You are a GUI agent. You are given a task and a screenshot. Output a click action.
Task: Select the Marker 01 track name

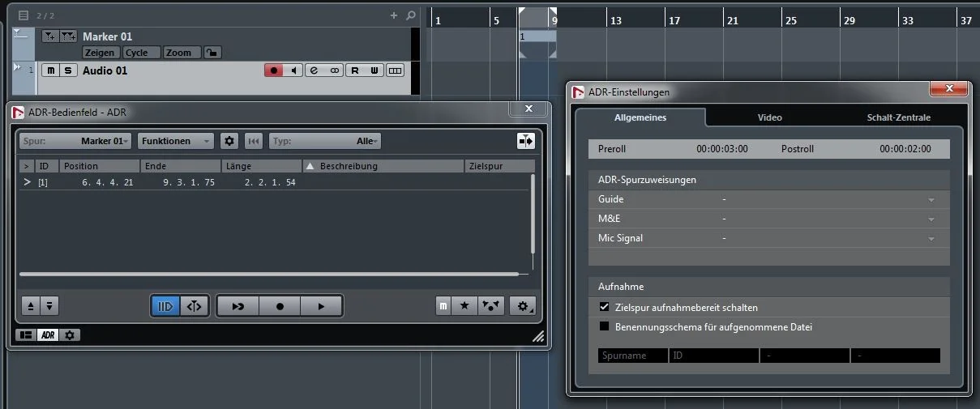(107, 36)
